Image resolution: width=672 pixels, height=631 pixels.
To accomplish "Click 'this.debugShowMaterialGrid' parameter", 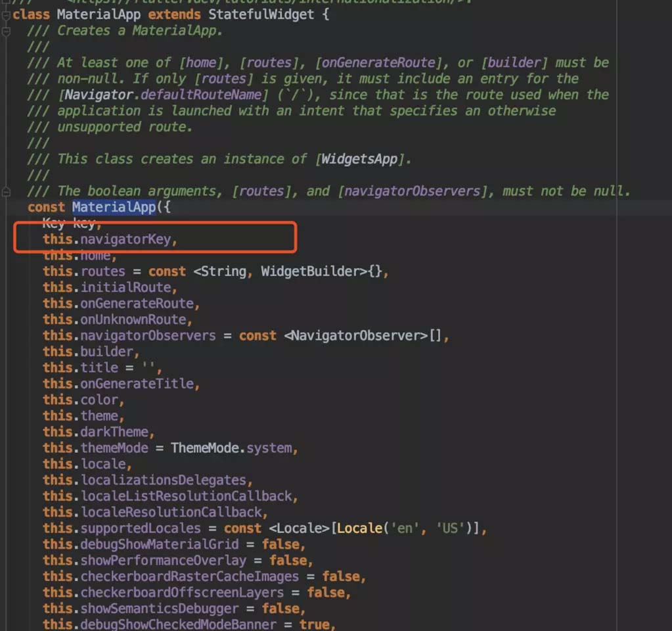I will tap(141, 544).
